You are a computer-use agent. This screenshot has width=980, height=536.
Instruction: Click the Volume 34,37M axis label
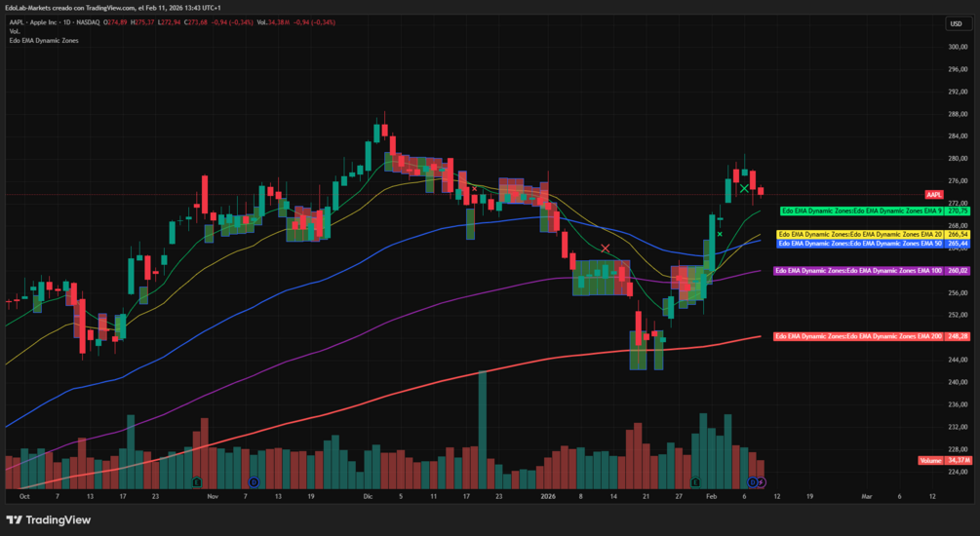(x=945, y=460)
